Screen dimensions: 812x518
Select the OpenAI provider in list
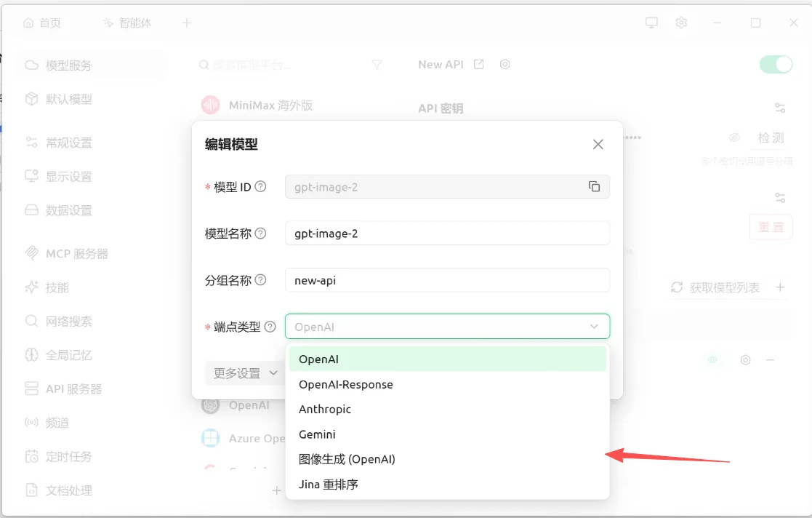(236, 405)
